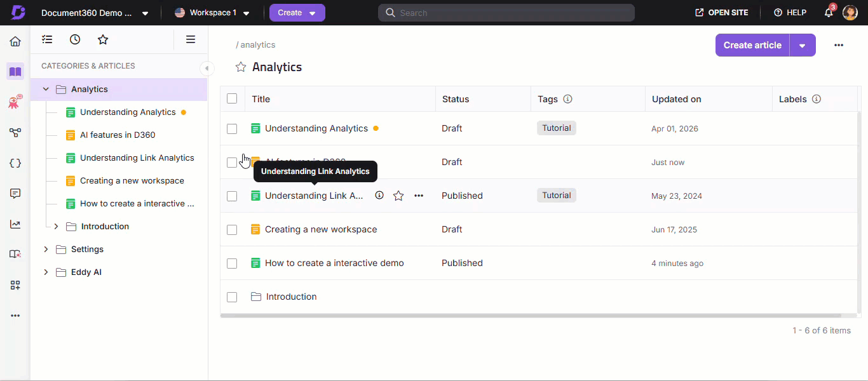Open the Workspace 1 dropdown
The height and width of the screenshot is (381, 868).
tap(212, 13)
